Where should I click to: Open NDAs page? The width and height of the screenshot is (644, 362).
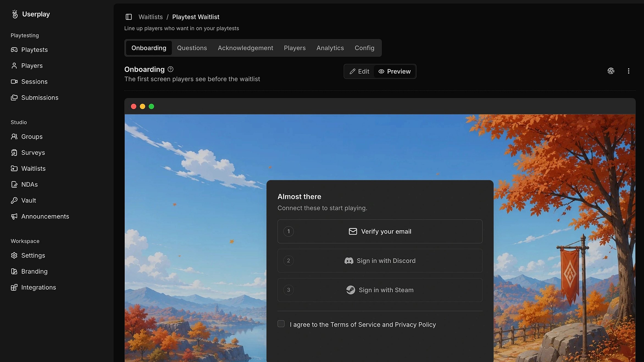[x=24, y=184]
